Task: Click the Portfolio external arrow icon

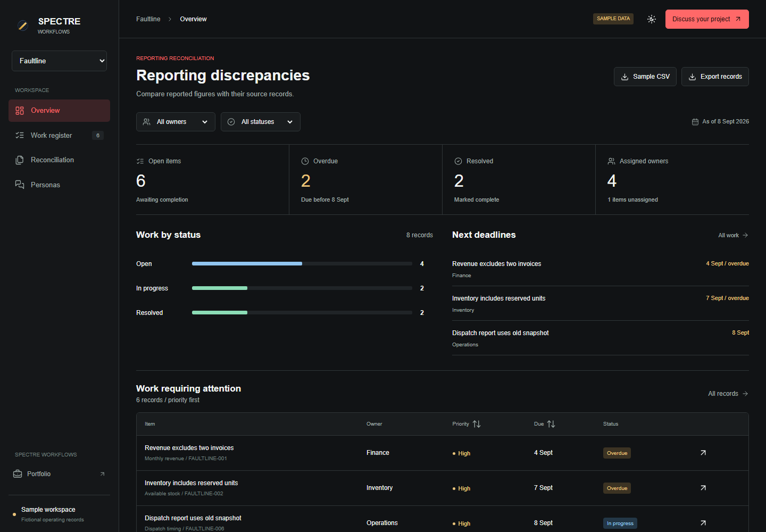Action: tap(102, 474)
